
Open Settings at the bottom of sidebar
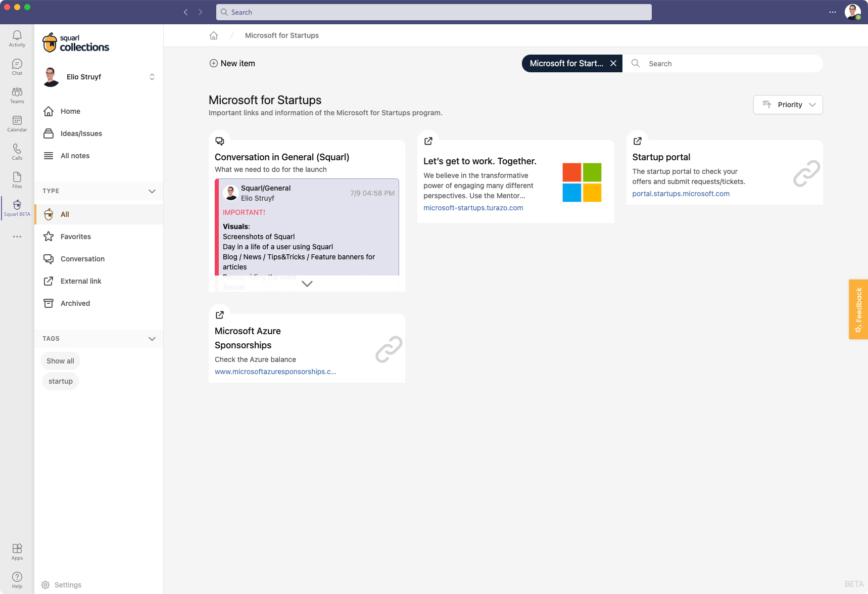click(x=61, y=585)
